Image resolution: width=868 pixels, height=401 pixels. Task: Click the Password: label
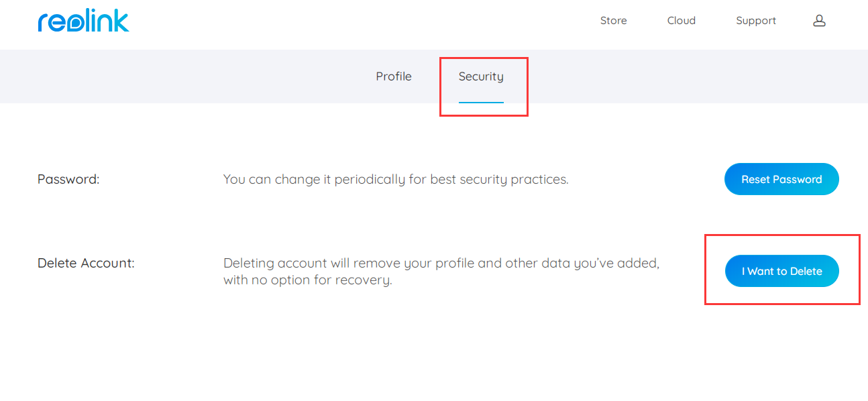(x=68, y=179)
